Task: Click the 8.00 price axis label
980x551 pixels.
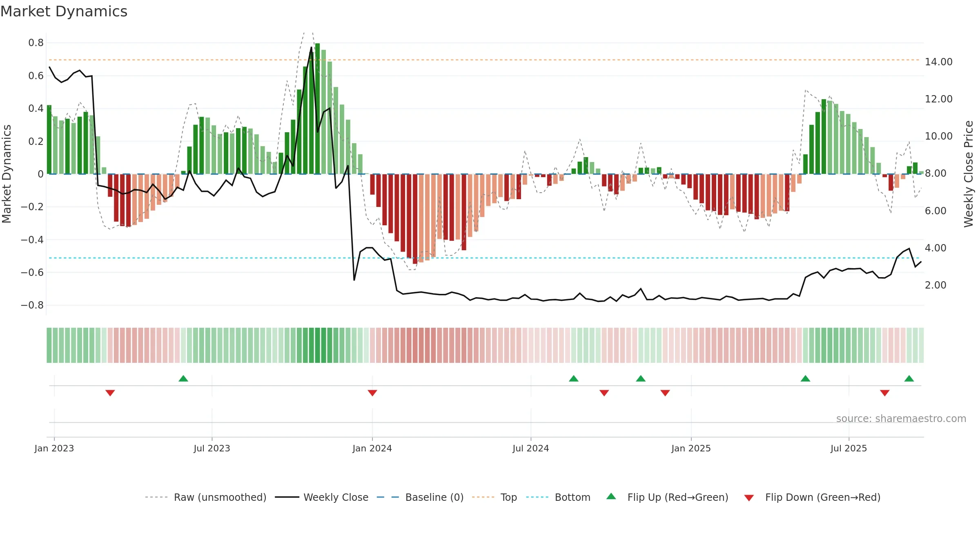Action: tap(935, 173)
